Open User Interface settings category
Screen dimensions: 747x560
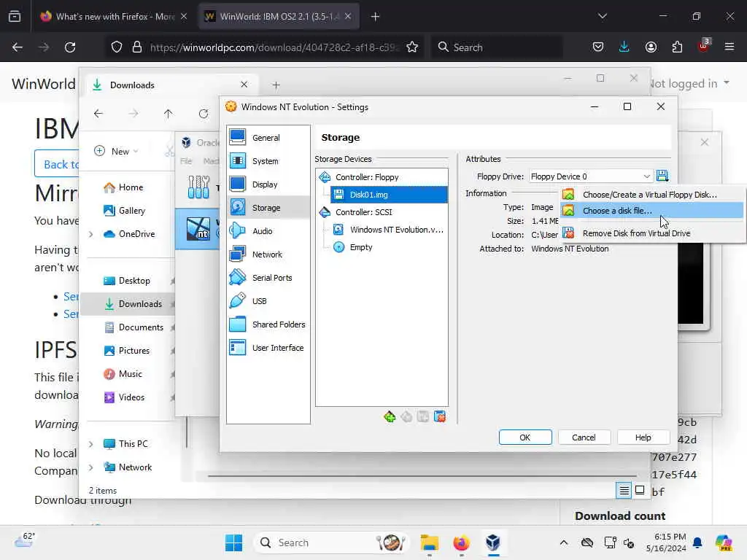point(268,348)
